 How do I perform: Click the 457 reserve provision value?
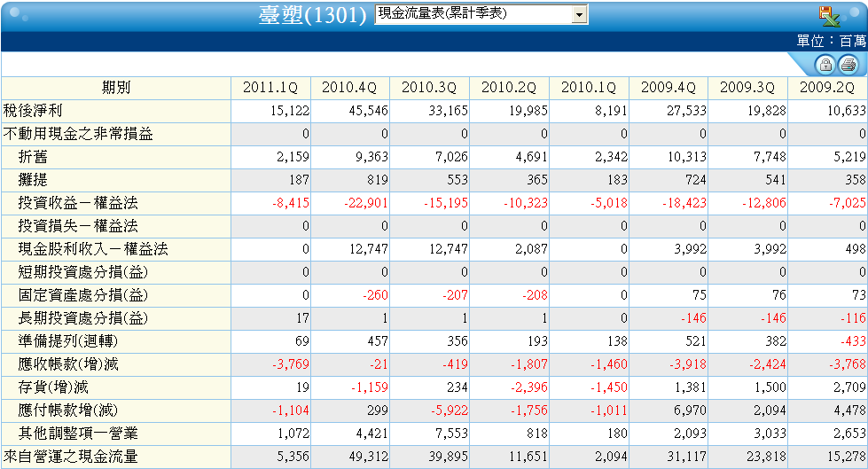point(378,341)
